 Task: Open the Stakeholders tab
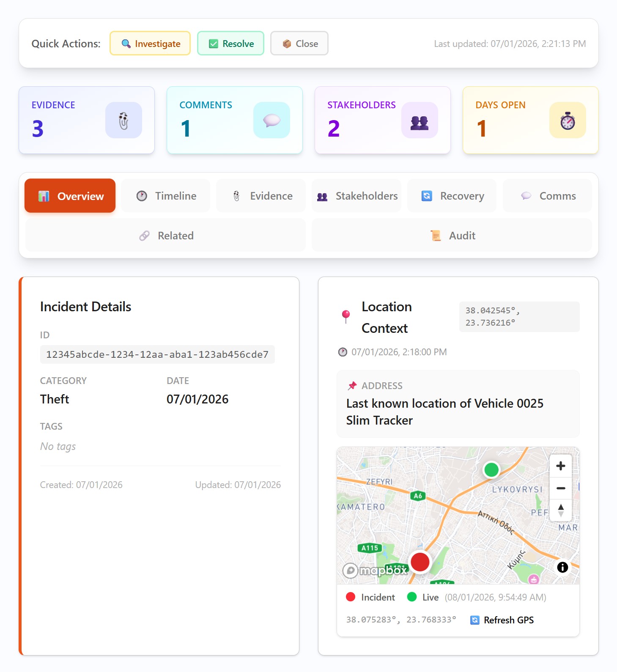[356, 196]
